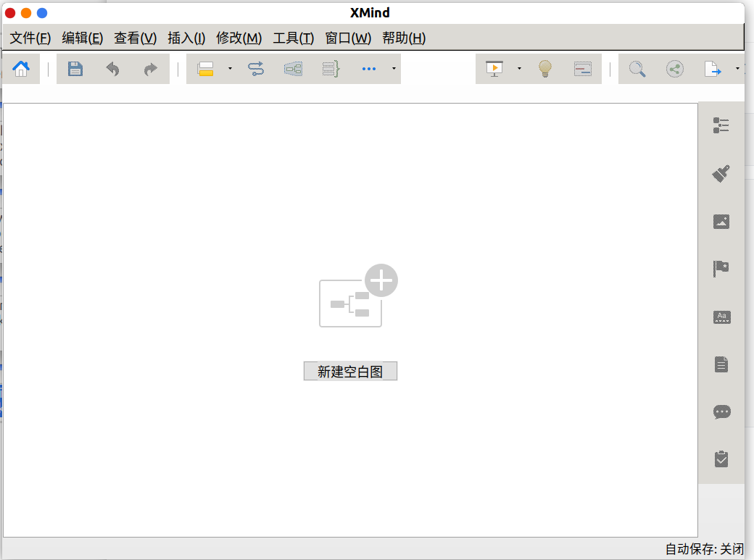The image size is (754, 560).
Task: Open the export dropdown arrow
Action: 737,69
